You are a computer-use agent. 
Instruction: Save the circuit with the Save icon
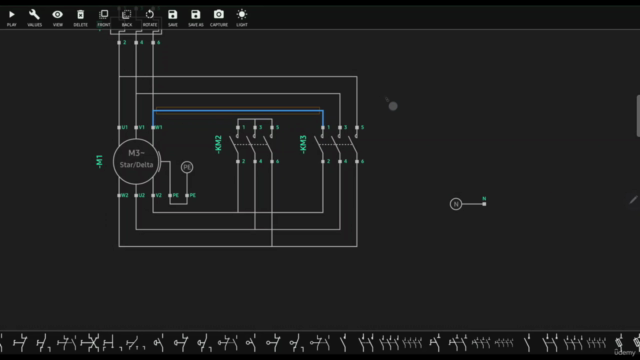tap(173, 18)
